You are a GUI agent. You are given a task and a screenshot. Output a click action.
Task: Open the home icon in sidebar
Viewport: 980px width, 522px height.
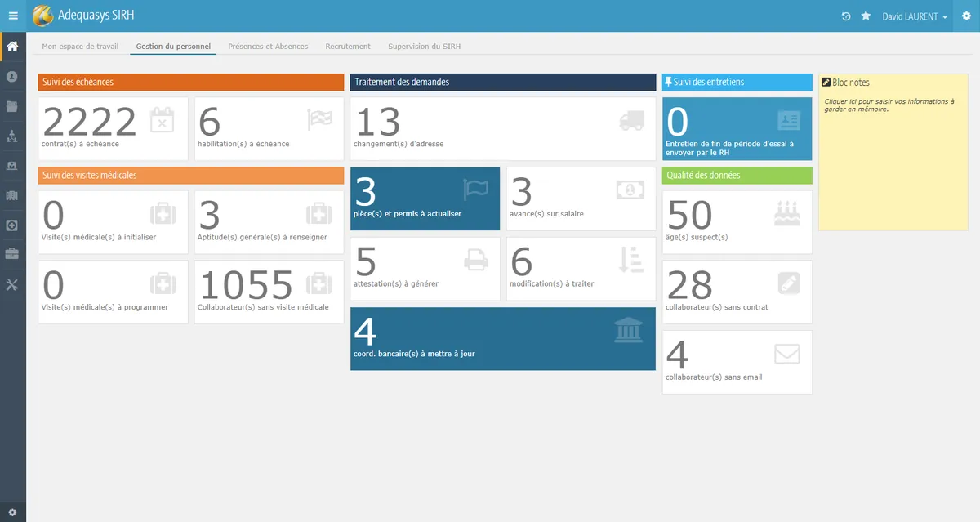[12, 46]
